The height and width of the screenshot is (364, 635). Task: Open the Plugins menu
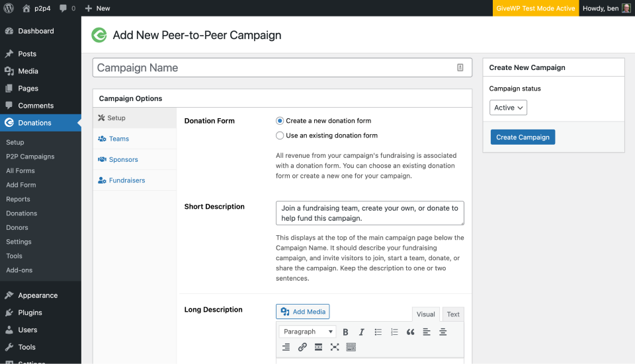point(40,312)
